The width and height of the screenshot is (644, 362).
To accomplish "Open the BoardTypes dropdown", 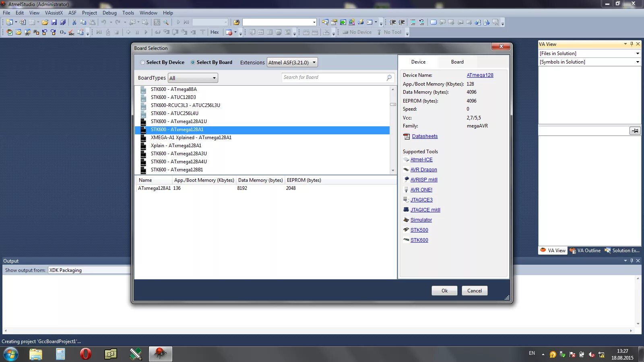I will pyautogui.click(x=193, y=78).
